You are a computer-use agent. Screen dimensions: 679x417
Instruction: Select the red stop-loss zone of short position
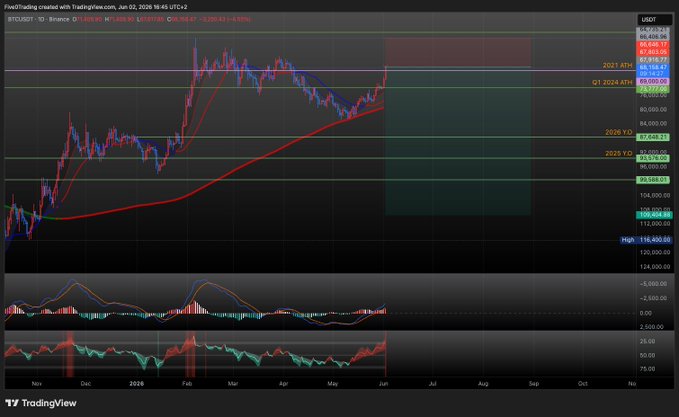click(x=458, y=52)
